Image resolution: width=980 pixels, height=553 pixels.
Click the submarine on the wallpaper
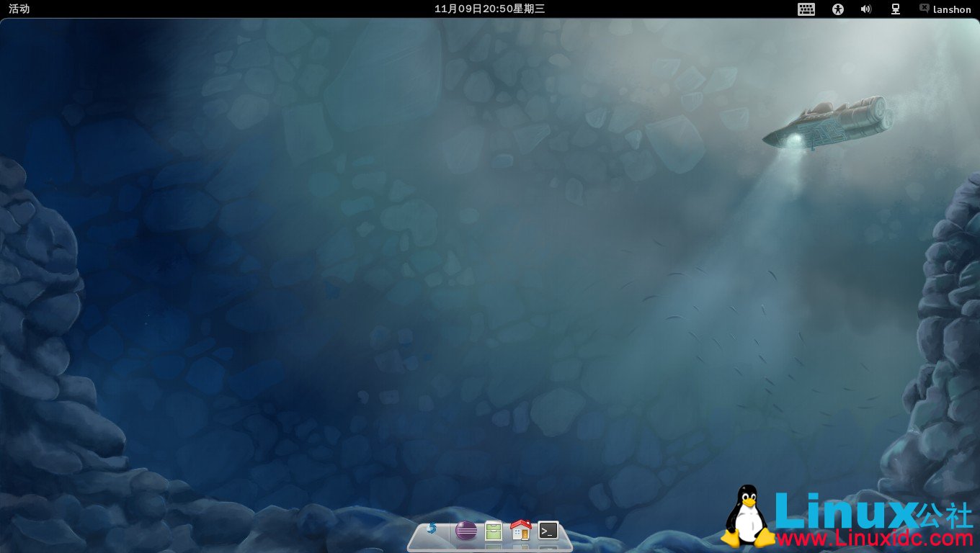pyautogui.click(x=825, y=124)
